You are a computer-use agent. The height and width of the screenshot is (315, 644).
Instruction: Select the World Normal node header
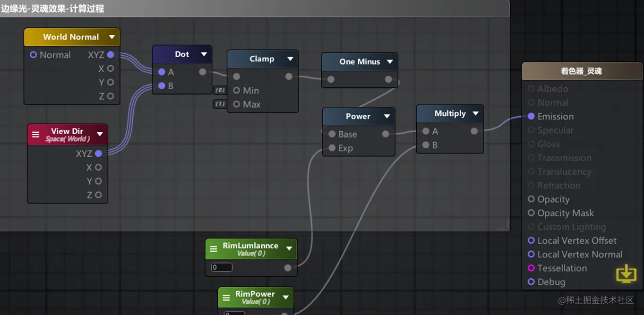click(x=72, y=37)
